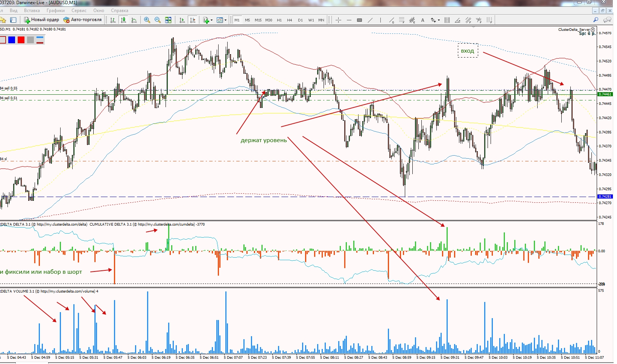Open the Сервис menu
This screenshot has height=364, width=617.
(x=79, y=11)
